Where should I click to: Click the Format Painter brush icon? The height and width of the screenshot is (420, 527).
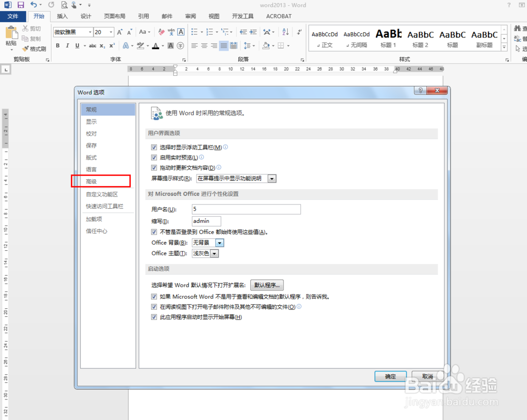tap(25, 48)
